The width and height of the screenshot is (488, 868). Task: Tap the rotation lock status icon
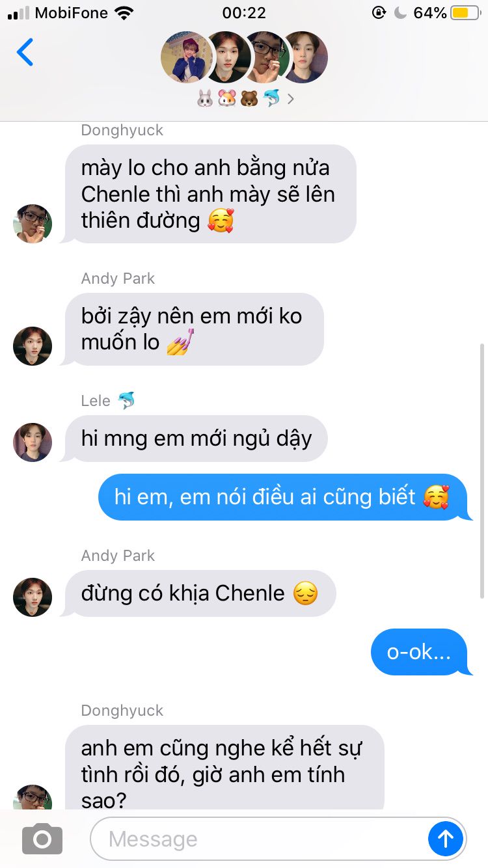[x=378, y=12]
